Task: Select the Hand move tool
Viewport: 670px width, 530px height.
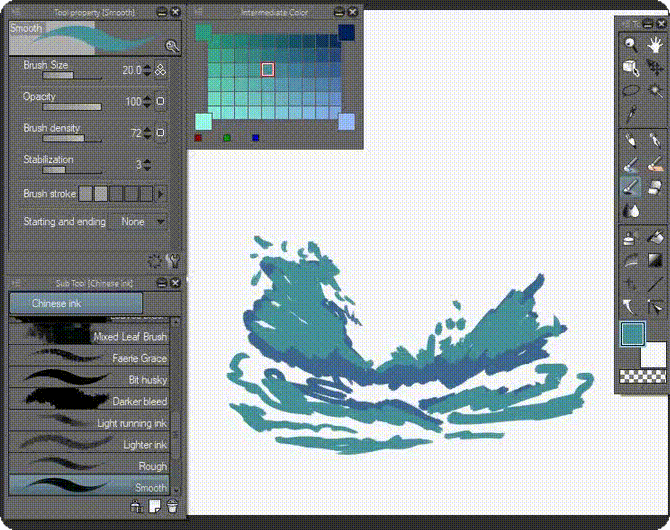Action: coord(655,44)
